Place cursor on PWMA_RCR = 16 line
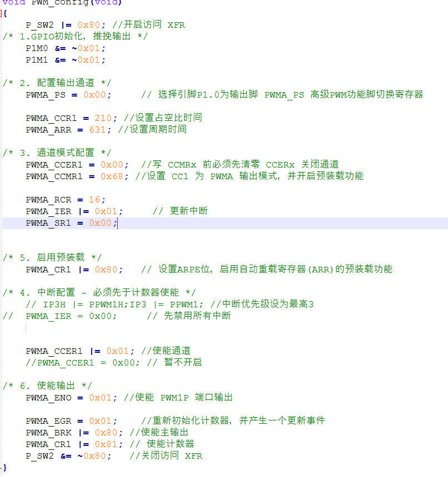Screen dimensions: 448x477 tap(65, 199)
